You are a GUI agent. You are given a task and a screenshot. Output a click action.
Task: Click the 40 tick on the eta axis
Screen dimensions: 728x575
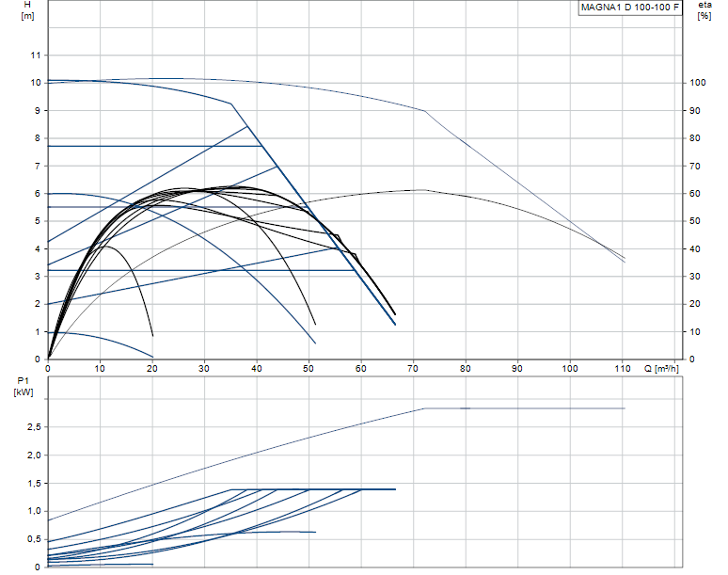694,249
